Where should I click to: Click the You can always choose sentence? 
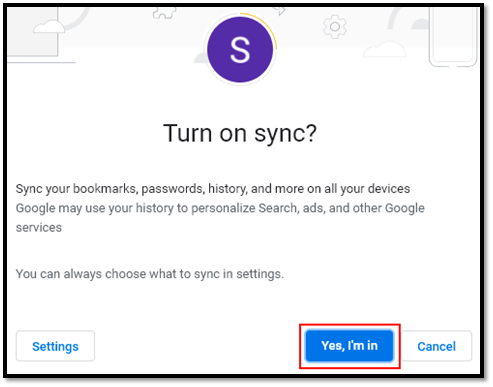pyautogui.click(x=150, y=274)
